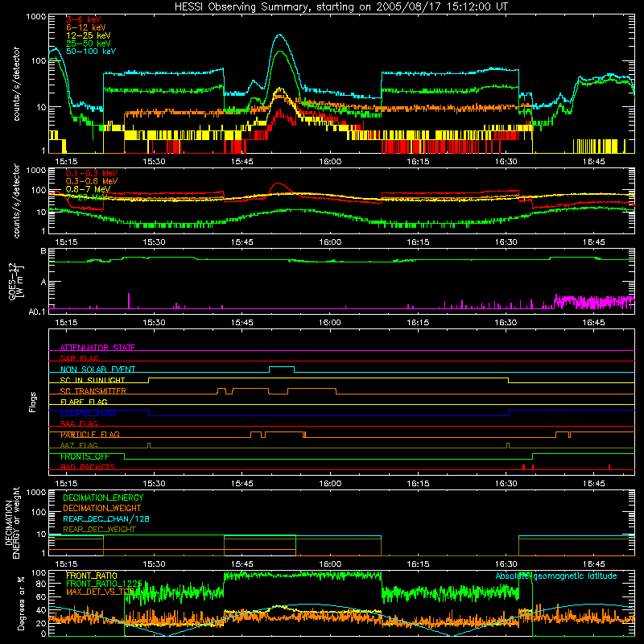Click the GAP_FLAG label
Viewport: 644px width, 644px height.
[79, 358]
